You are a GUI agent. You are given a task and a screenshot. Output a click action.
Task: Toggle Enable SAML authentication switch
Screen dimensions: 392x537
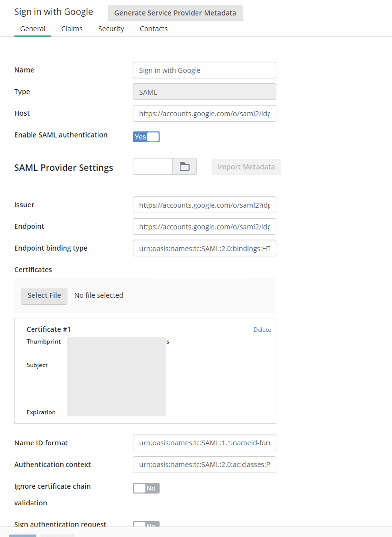(x=146, y=137)
